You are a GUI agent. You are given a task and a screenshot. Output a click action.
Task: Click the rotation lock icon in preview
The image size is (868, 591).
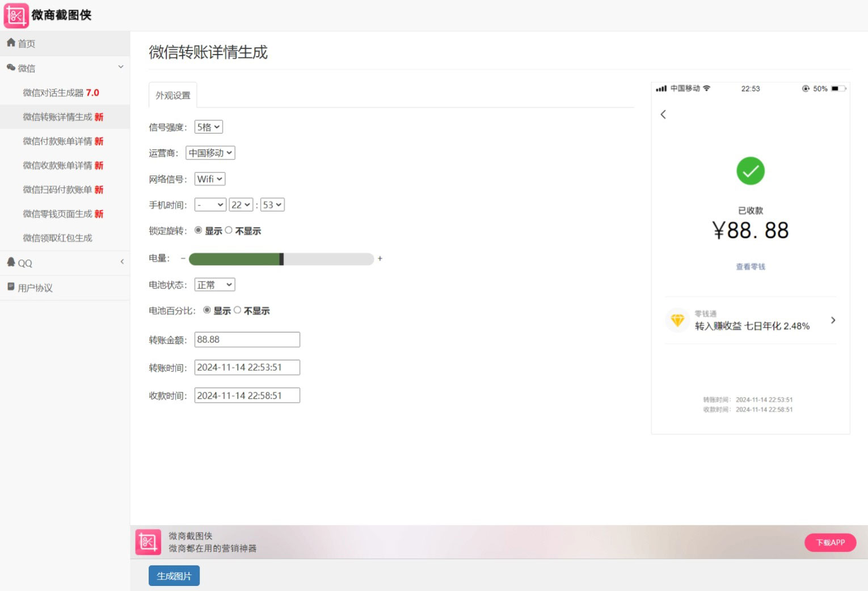806,89
